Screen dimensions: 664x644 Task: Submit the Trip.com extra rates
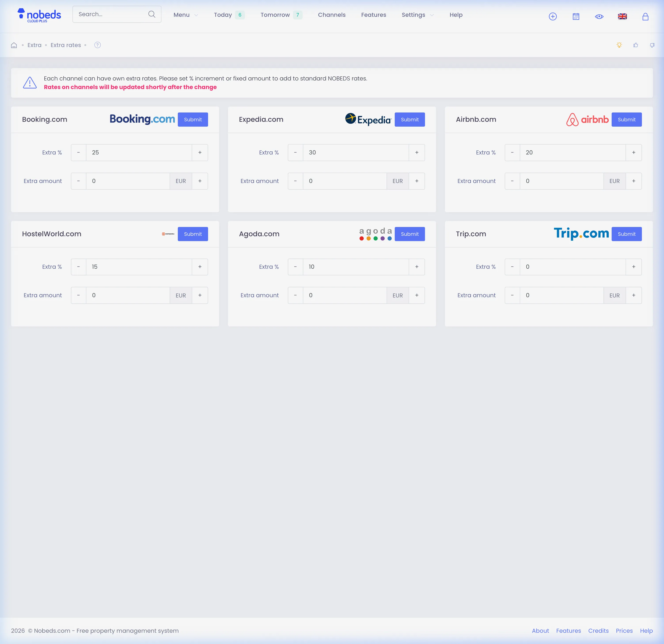tap(626, 234)
